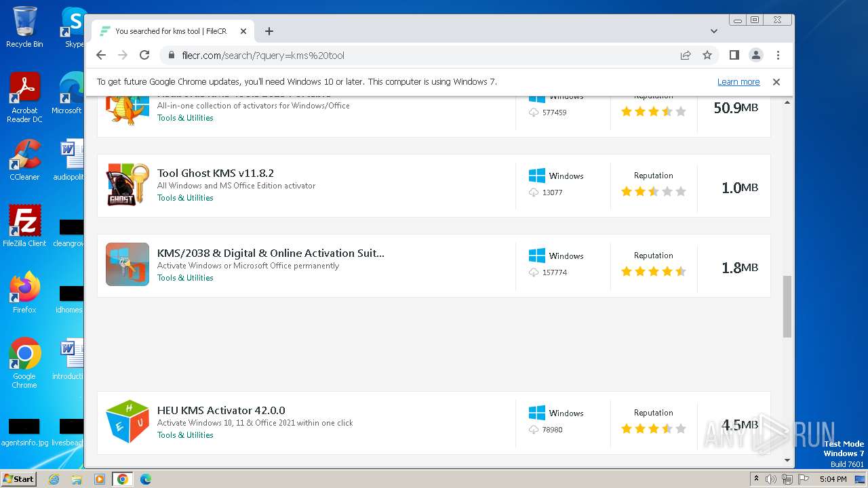Image resolution: width=868 pixels, height=488 pixels.
Task: Open KMS/2038 & Digital Activation Suite thumbnail
Action: click(x=127, y=264)
